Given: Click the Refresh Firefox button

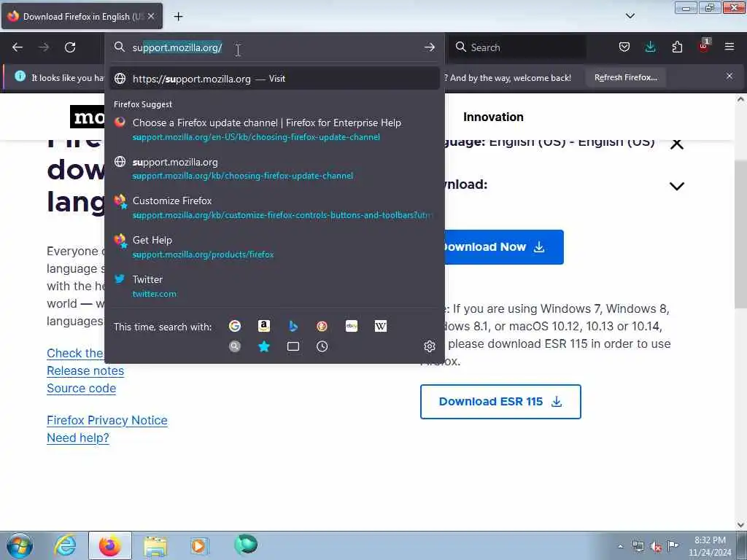Looking at the screenshot, I should pos(625,77).
